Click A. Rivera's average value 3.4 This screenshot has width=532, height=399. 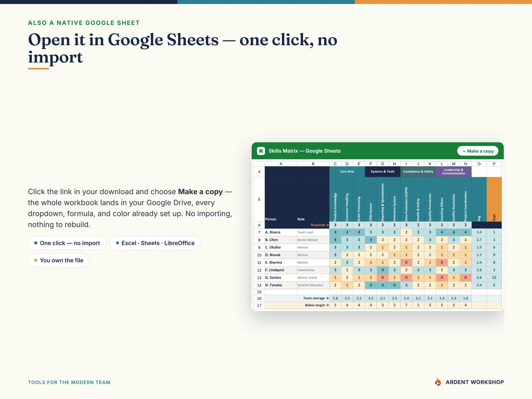(x=479, y=232)
